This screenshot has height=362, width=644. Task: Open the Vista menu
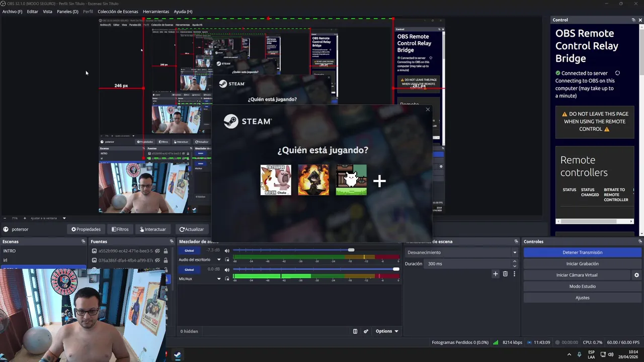click(x=47, y=12)
